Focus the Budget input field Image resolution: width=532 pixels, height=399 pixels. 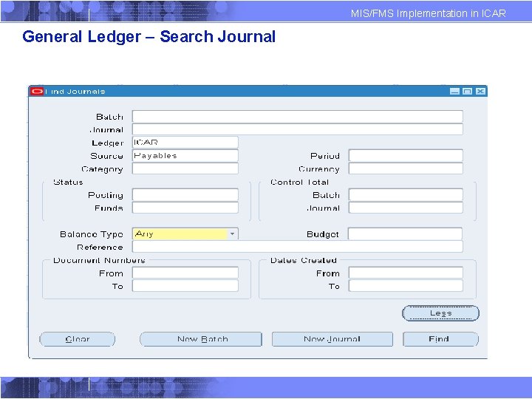405,233
